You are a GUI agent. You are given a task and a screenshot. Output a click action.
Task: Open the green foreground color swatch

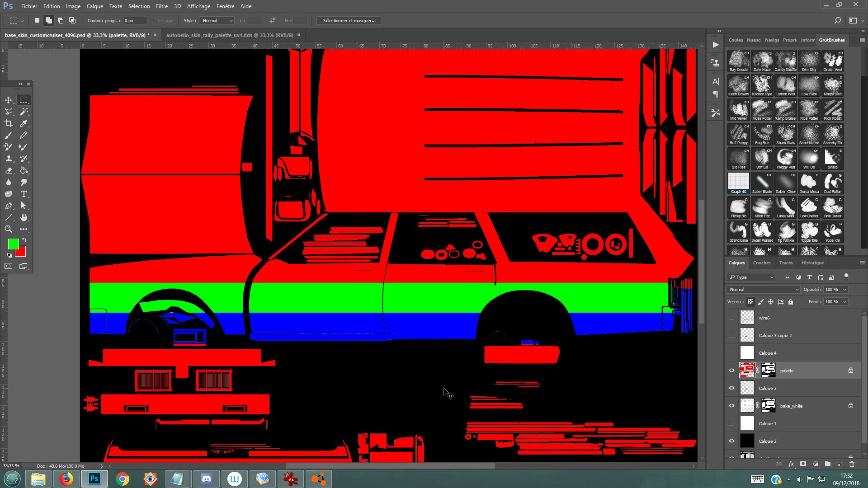[13, 244]
